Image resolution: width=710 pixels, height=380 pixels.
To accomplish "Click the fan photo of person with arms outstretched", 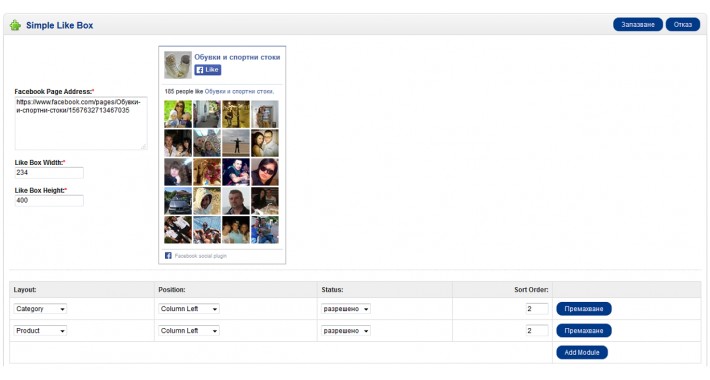I will pos(236,143).
